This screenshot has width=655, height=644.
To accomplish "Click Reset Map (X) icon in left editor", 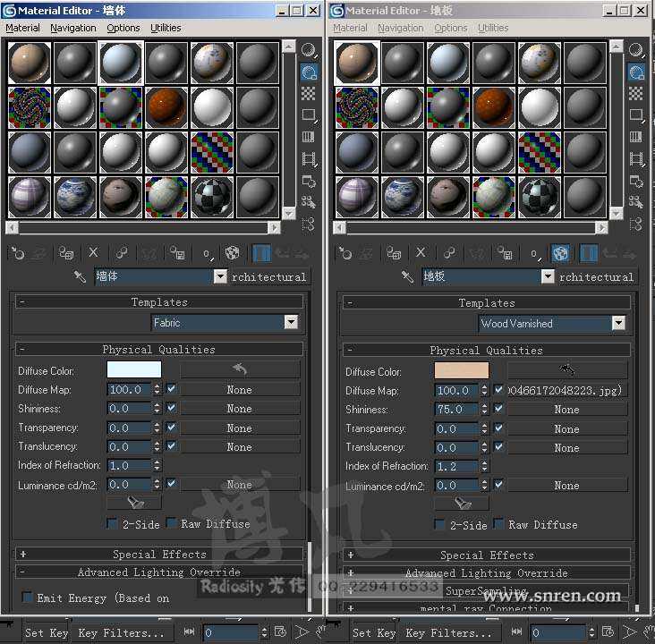I will 93,253.
